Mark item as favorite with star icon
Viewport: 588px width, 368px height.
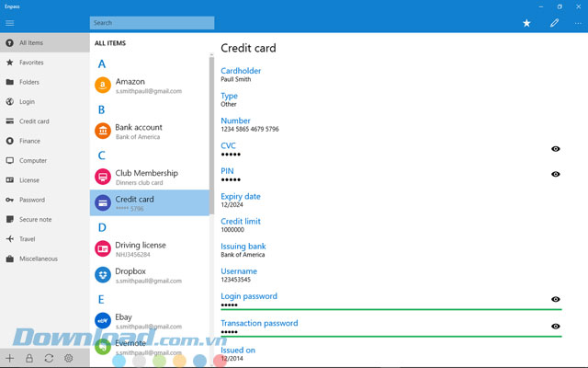[x=526, y=23]
